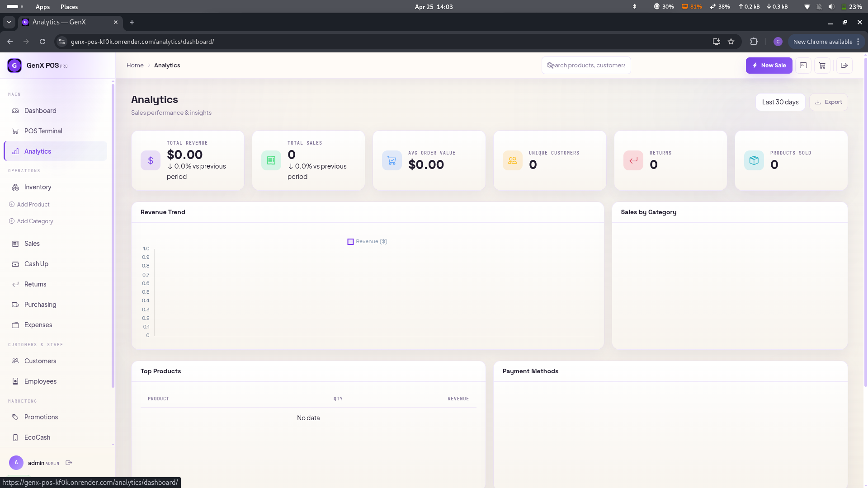Viewport: 868px width, 488px height.
Task: Click the Avg Order Value cart icon
Action: 392,160
